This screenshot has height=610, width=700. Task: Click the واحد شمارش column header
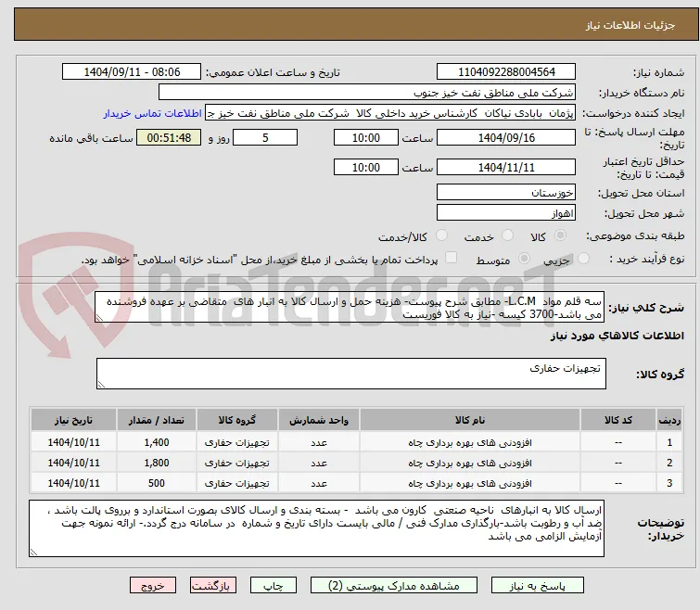click(319, 420)
